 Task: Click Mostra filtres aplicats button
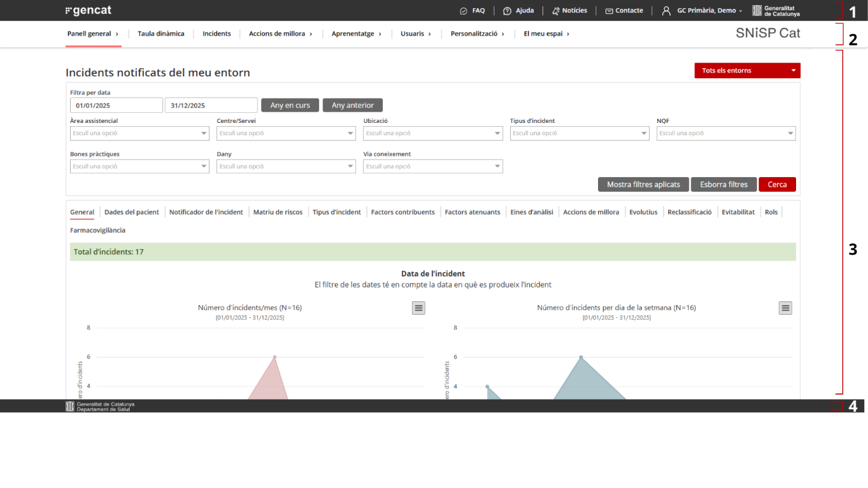tap(643, 184)
